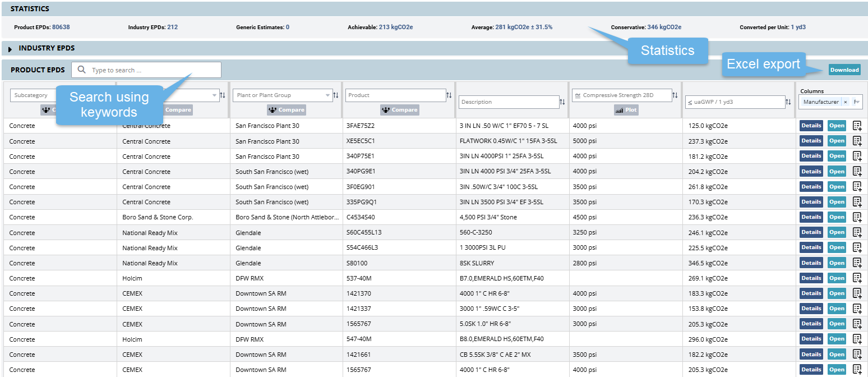Click add-to-list icon for 8SK SLURRY row
The image size is (868, 377).
[x=857, y=263]
